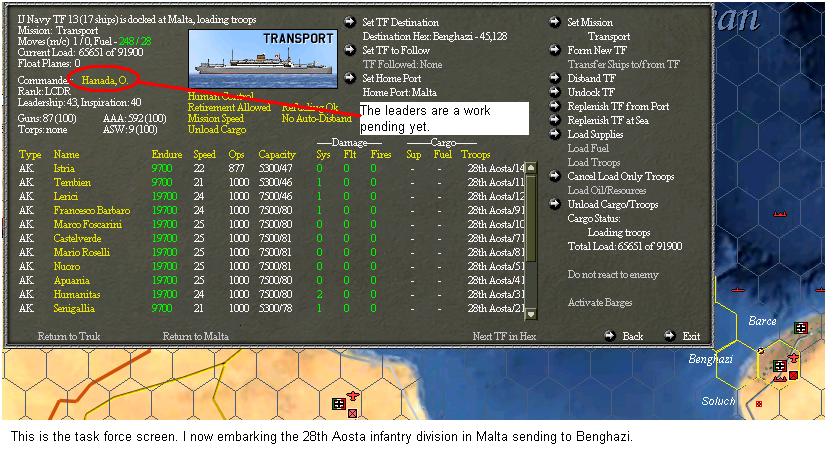Change commander Hanada, O.
This screenshot has height=453, width=835.
[x=104, y=80]
